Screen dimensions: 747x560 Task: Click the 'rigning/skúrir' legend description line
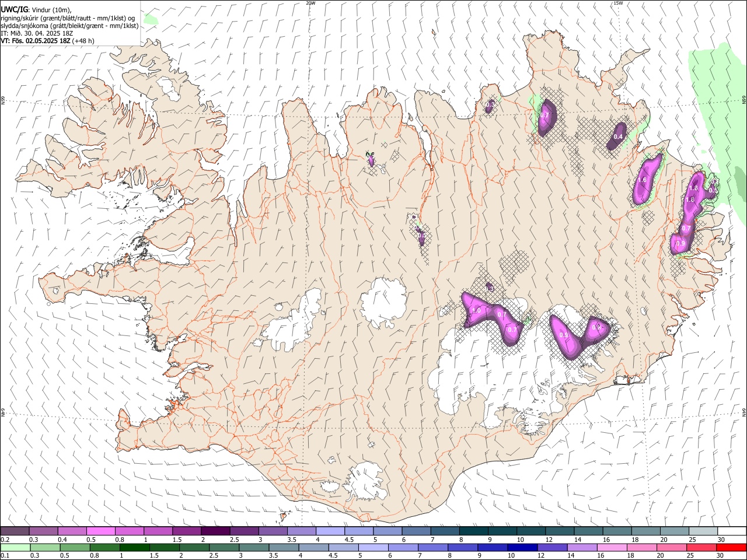pos(69,18)
